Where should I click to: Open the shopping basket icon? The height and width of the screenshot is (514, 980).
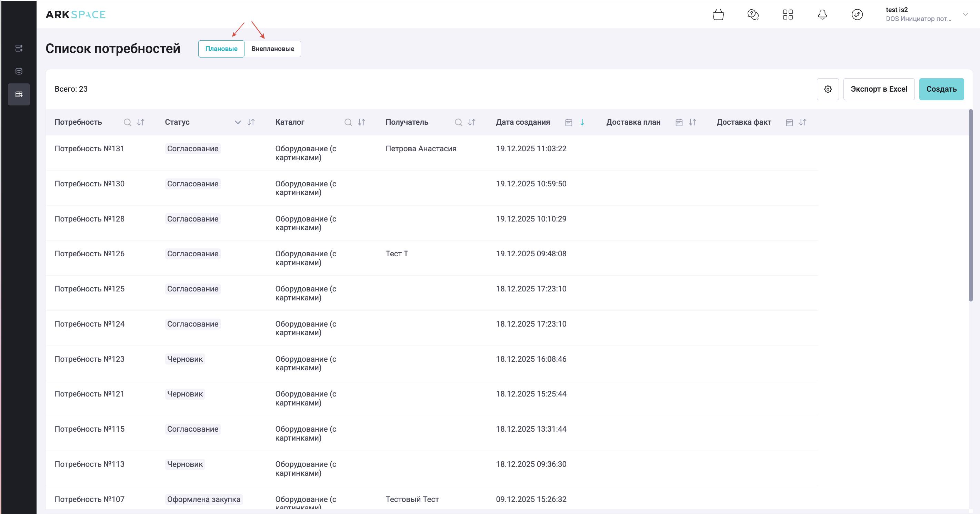coord(718,15)
